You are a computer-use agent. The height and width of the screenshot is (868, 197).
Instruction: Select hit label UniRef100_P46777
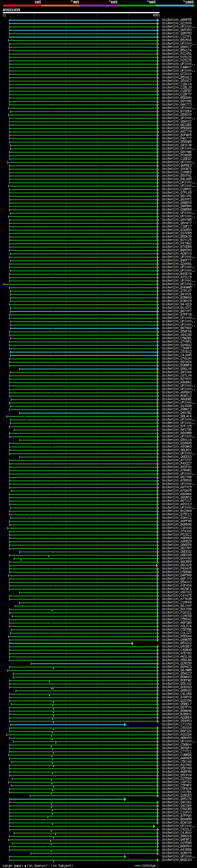click(x=177, y=138)
